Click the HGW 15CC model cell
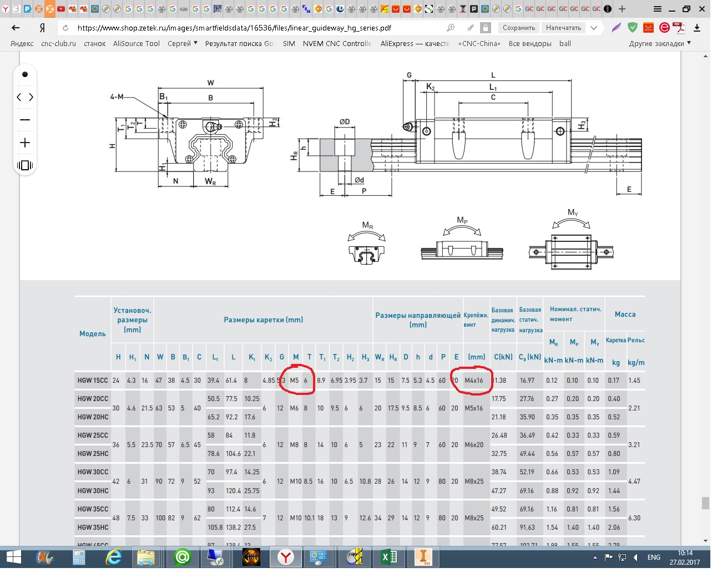This screenshot has height=588, width=717. (93, 381)
